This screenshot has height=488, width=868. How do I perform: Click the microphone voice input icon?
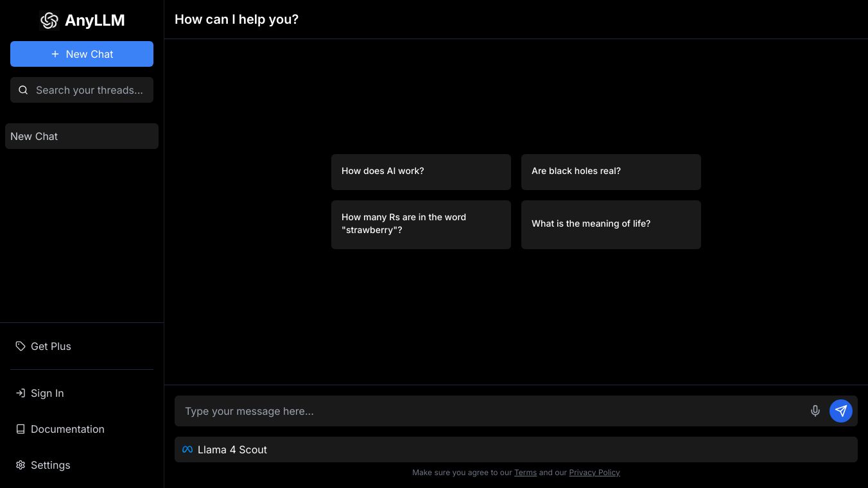click(x=815, y=411)
